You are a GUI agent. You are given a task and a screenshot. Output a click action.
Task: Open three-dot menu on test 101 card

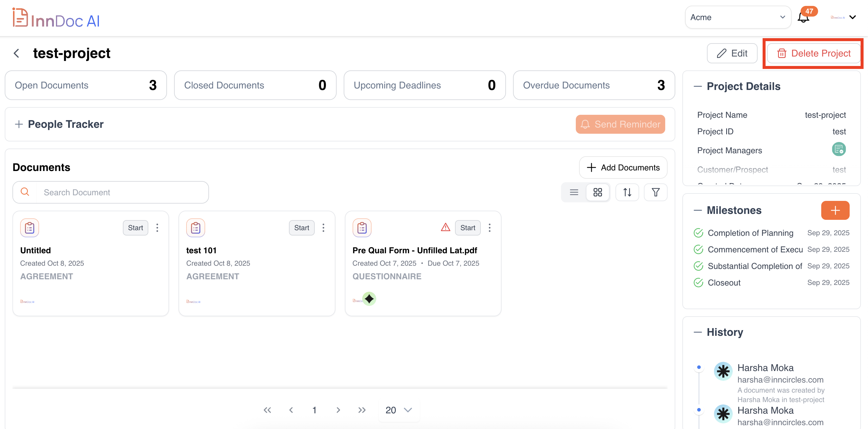(323, 228)
